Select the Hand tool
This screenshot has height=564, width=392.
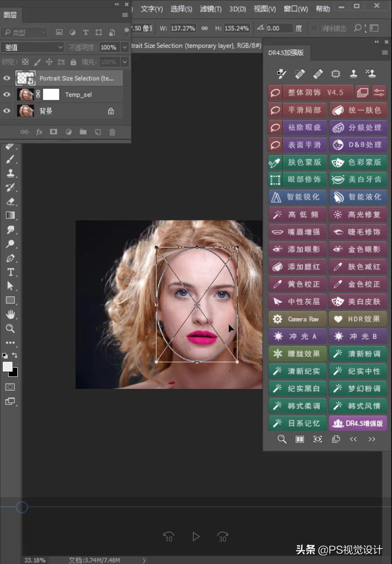point(10,314)
